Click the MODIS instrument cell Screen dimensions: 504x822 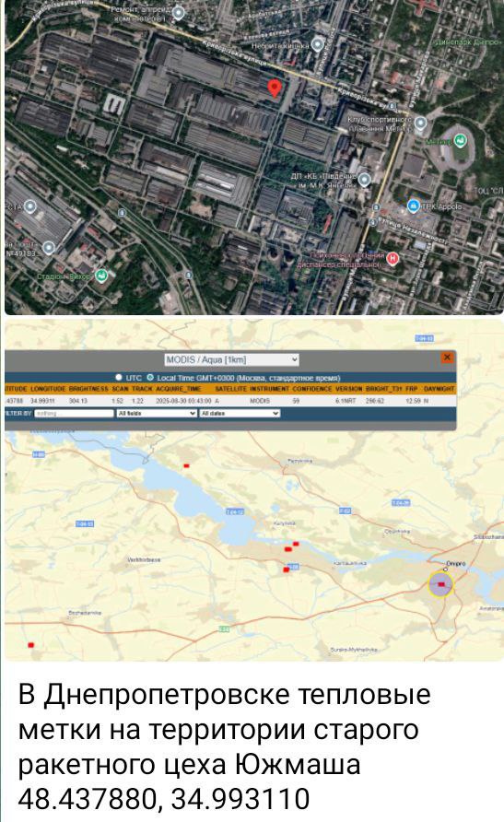click(x=260, y=401)
